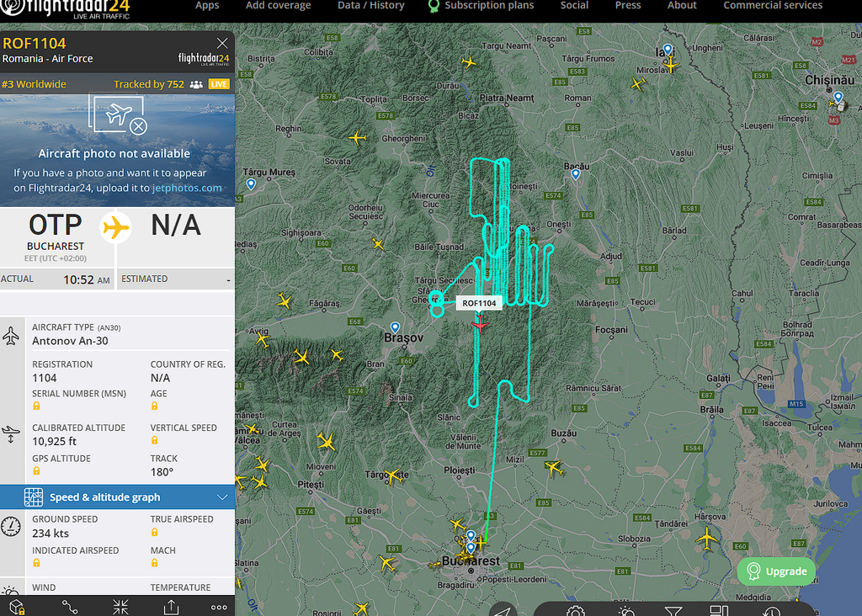The width and height of the screenshot is (862, 616).
Task: Open the weather layer icon
Action: (x=625, y=611)
